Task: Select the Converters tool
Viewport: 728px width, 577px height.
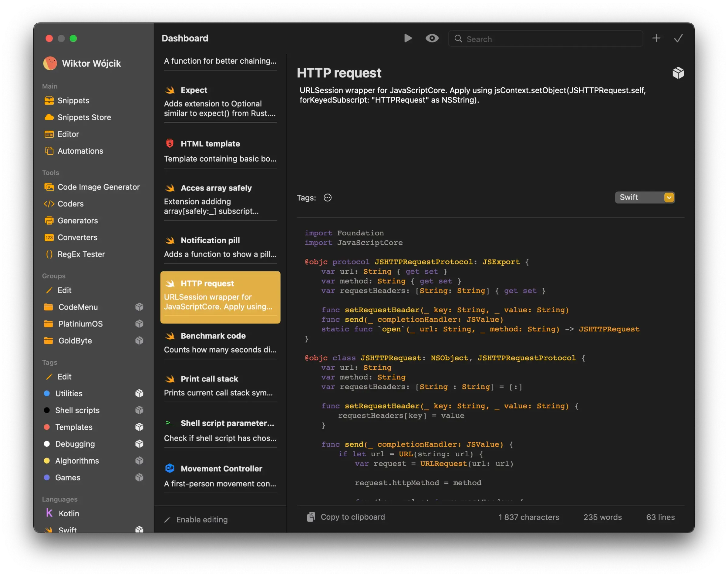Action: click(x=77, y=237)
